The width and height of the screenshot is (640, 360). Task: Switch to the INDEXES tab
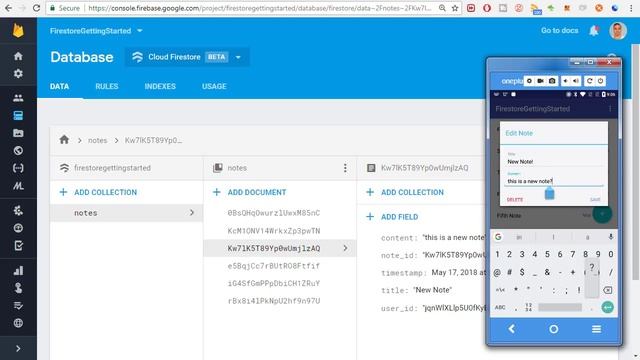[160, 87]
